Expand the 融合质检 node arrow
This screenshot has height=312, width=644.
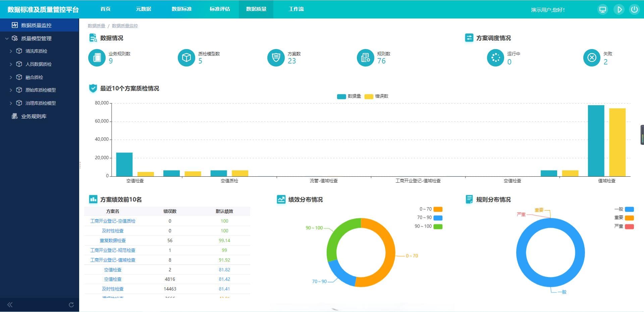pyautogui.click(x=11, y=77)
